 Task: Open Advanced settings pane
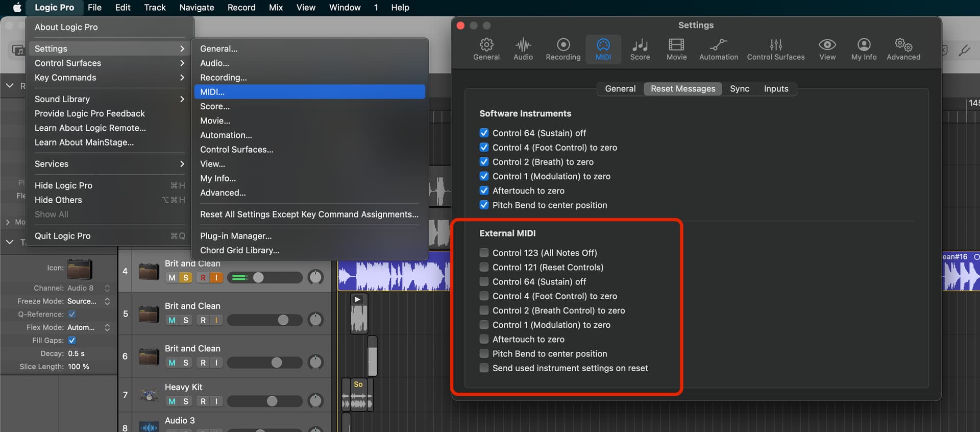tap(903, 49)
